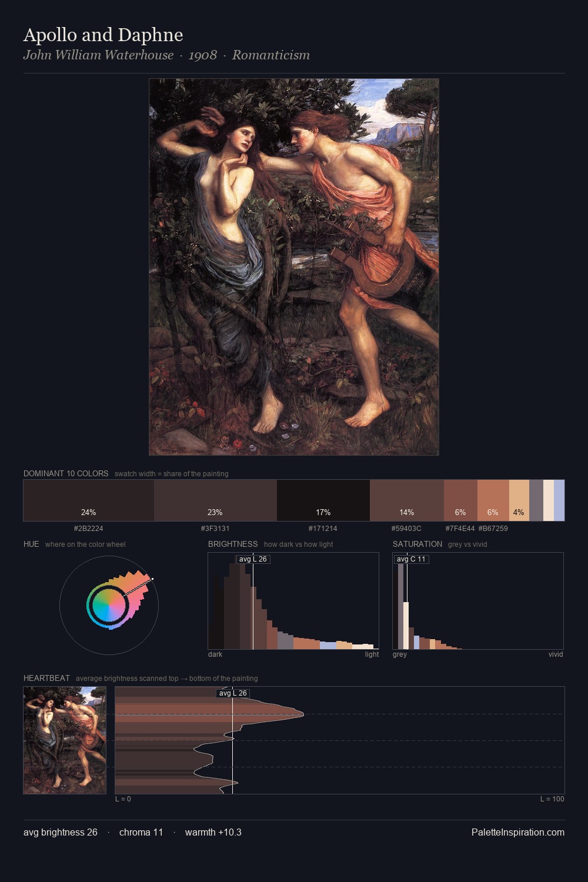
Task: Select the 17% near-black swatch #171214
Action: [323, 500]
